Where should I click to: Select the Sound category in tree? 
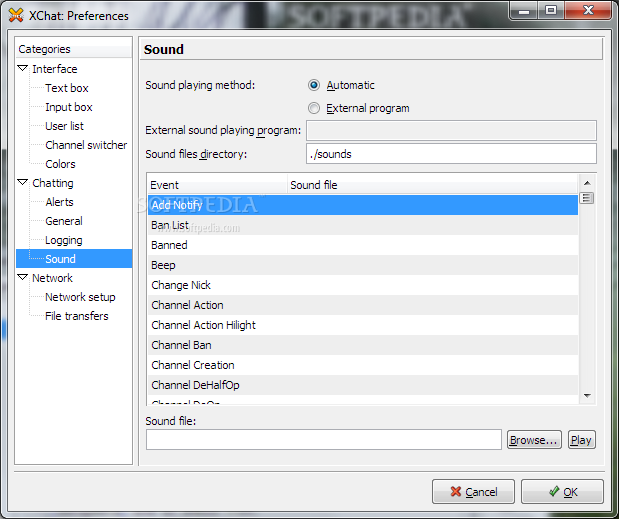click(74, 259)
